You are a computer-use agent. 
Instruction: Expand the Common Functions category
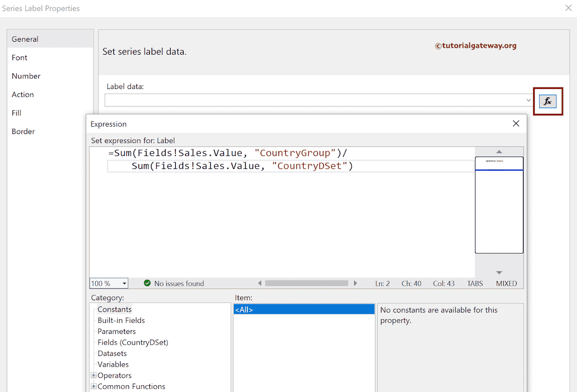pos(94,386)
